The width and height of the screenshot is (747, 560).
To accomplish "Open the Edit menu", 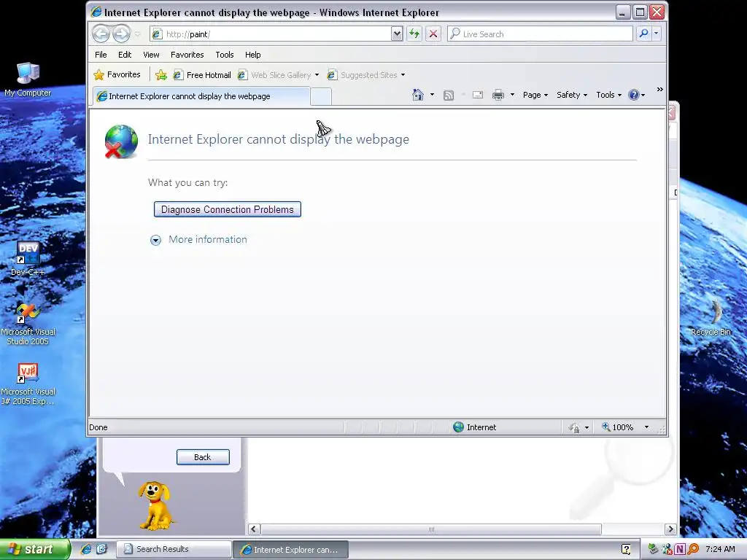I will click(125, 55).
